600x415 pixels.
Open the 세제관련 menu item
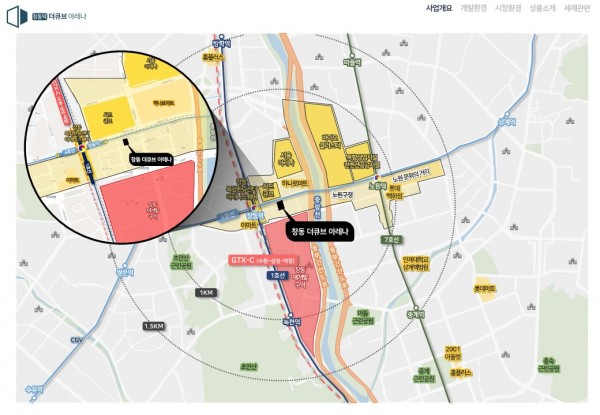coord(578,8)
